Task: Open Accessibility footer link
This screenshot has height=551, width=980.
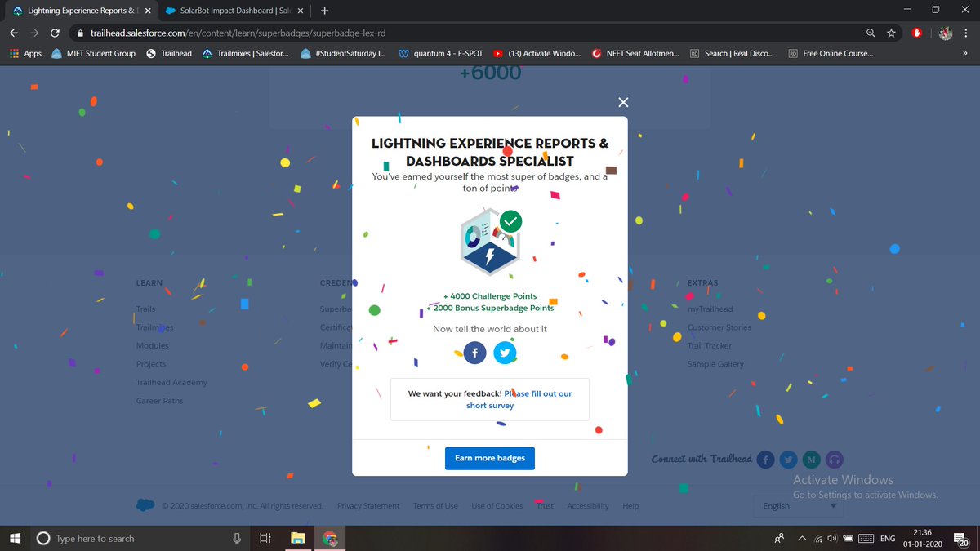Action: coord(588,506)
